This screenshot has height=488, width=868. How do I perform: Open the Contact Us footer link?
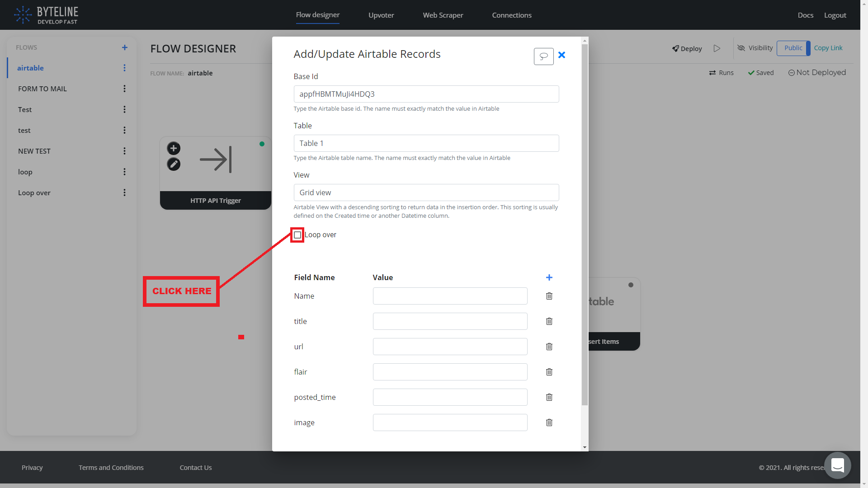196,468
